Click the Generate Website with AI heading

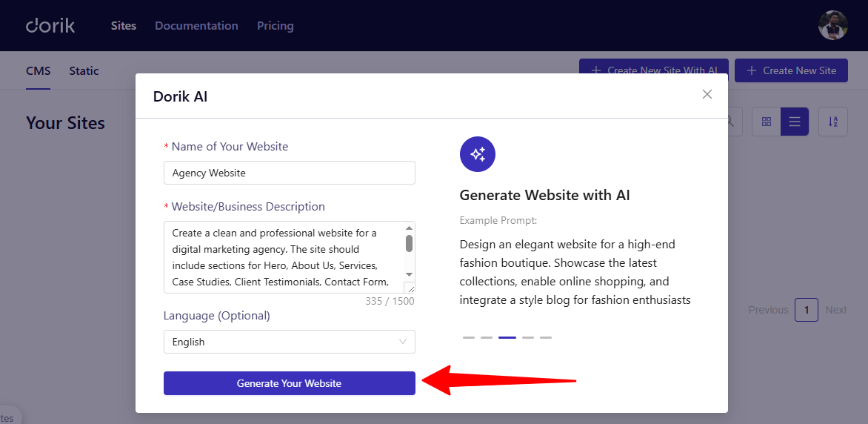coord(544,195)
